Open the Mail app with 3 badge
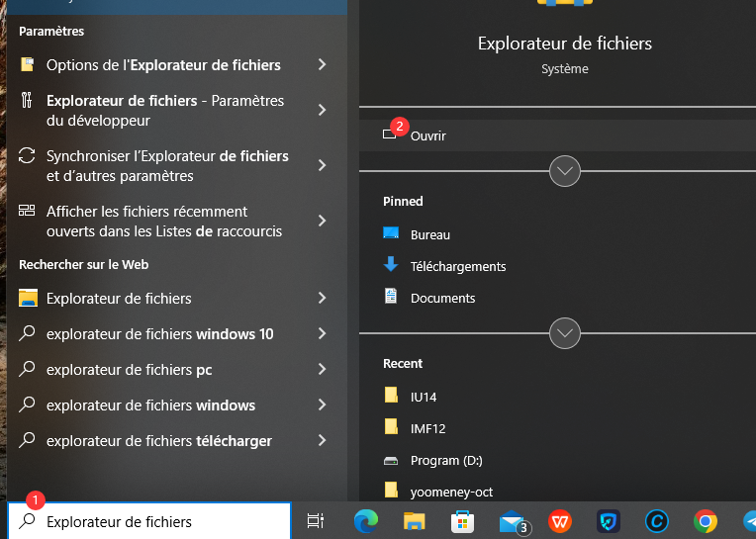The image size is (756, 539). [x=514, y=522]
